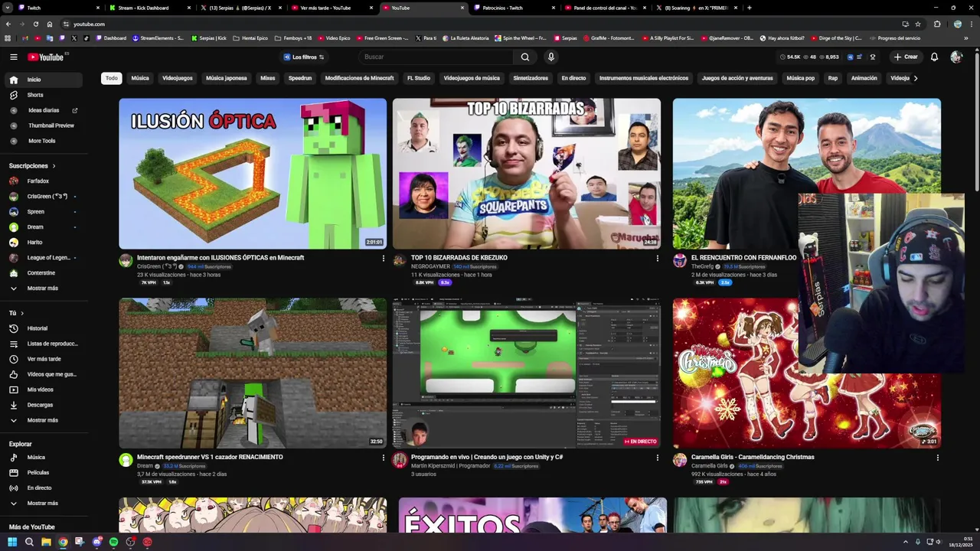The height and width of the screenshot is (551, 980).
Task: Open File Explorer from the taskbar
Action: point(46,542)
